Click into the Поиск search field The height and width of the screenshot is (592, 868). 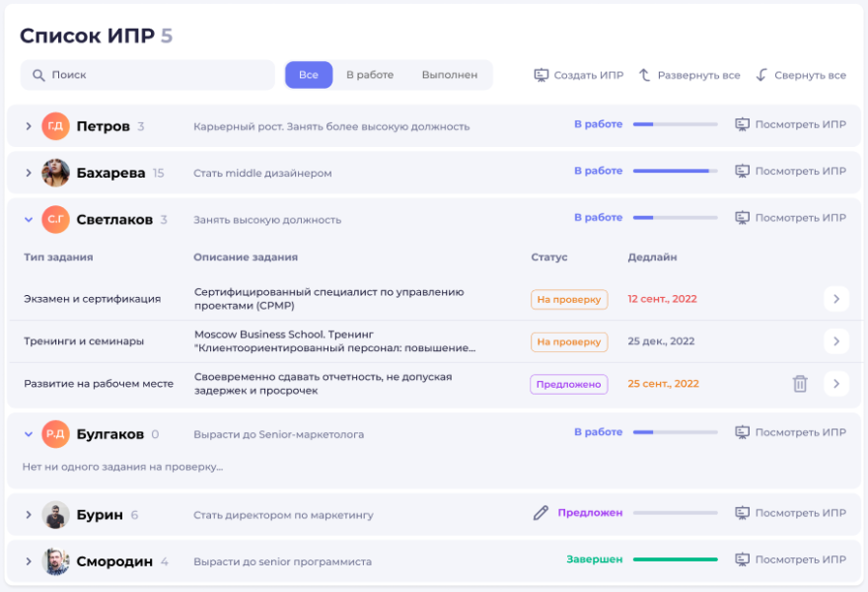click(x=158, y=75)
